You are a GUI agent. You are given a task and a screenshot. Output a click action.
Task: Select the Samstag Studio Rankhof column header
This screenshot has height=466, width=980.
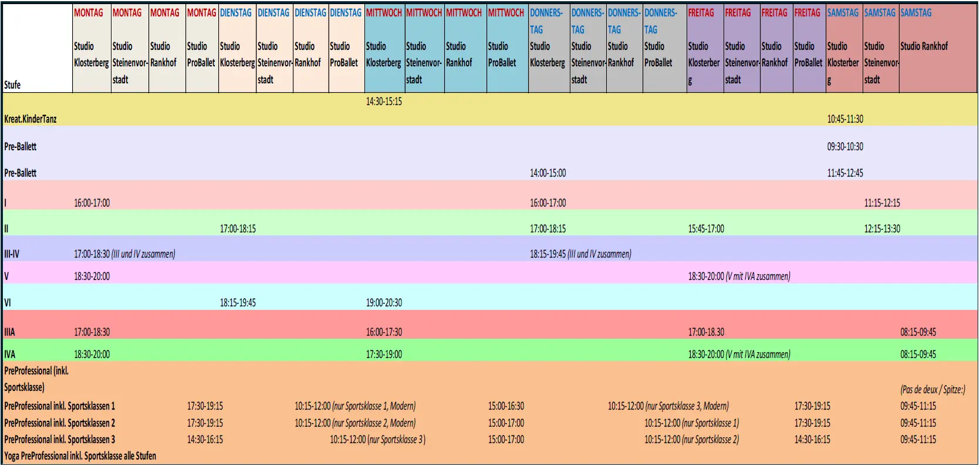[x=924, y=46]
